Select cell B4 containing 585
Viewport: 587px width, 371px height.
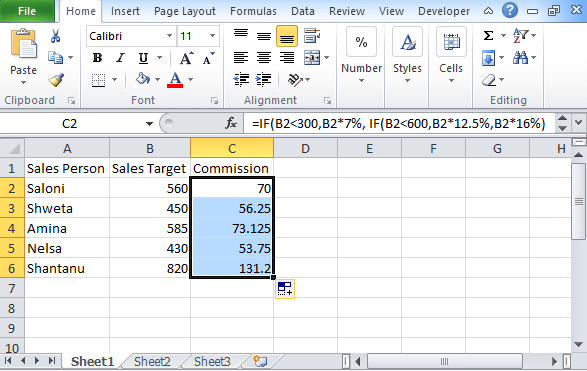(150, 228)
